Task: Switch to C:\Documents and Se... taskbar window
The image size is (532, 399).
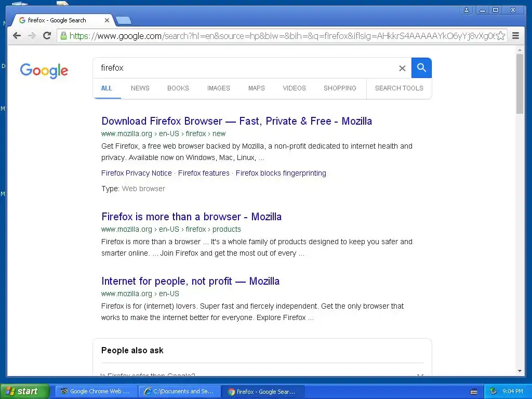Action: [180, 391]
